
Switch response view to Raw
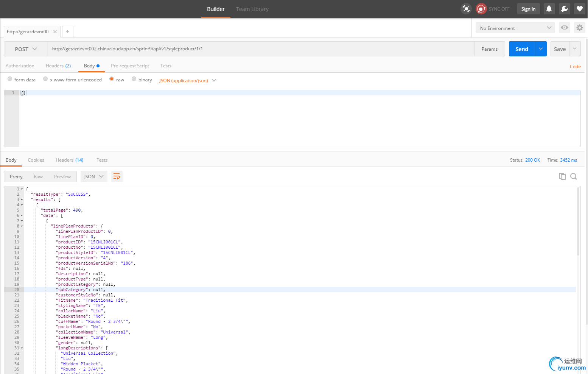click(38, 176)
